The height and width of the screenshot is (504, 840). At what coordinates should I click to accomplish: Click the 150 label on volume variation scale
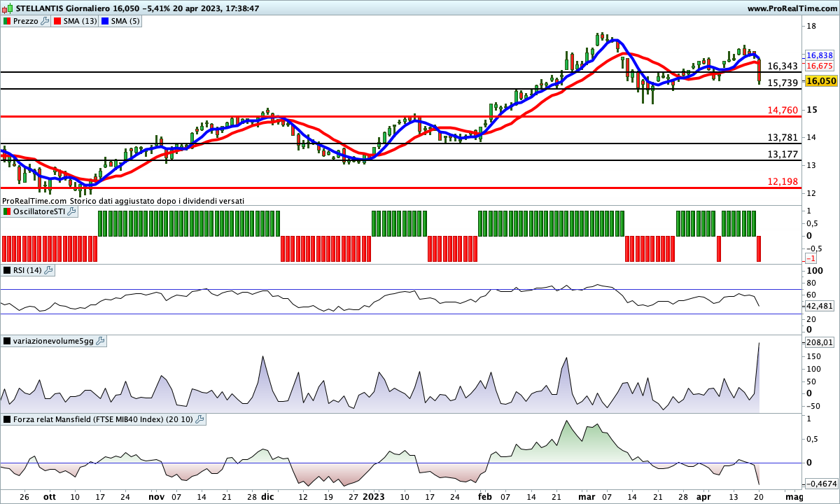[x=813, y=356]
